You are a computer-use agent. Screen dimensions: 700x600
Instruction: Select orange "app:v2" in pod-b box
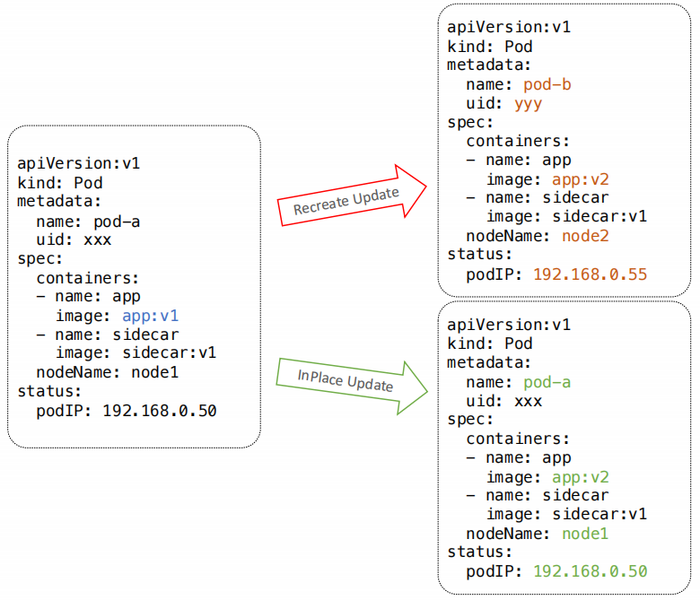point(581,179)
